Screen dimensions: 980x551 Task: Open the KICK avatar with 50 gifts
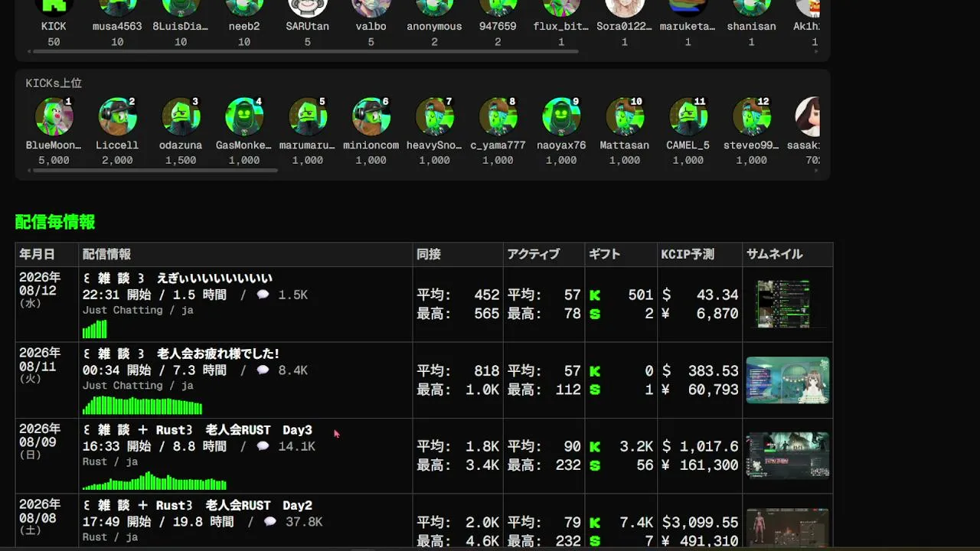pos(54,8)
